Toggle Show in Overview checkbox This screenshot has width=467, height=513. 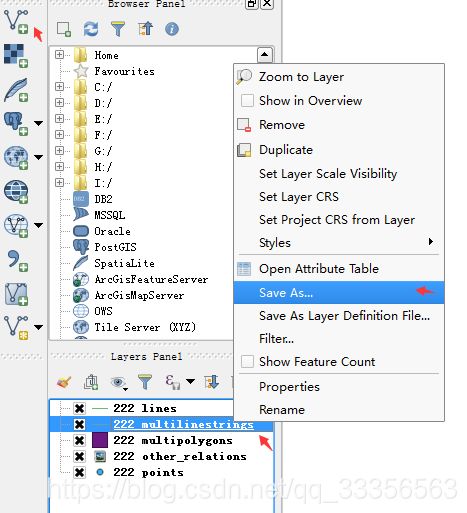pos(247,100)
